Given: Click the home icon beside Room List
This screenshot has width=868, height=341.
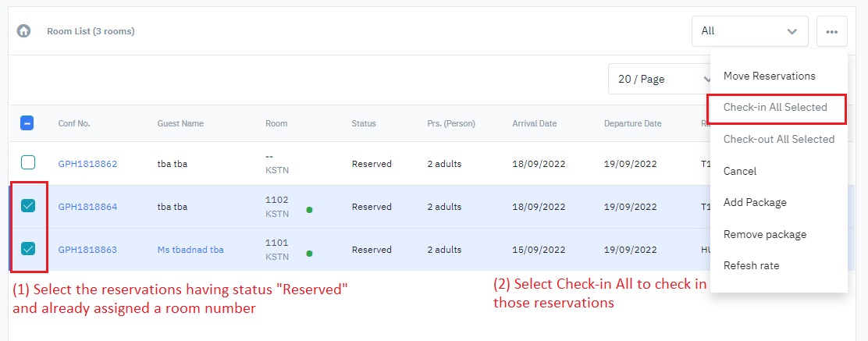Looking at the screenshot, I should (x=24, y=31).
